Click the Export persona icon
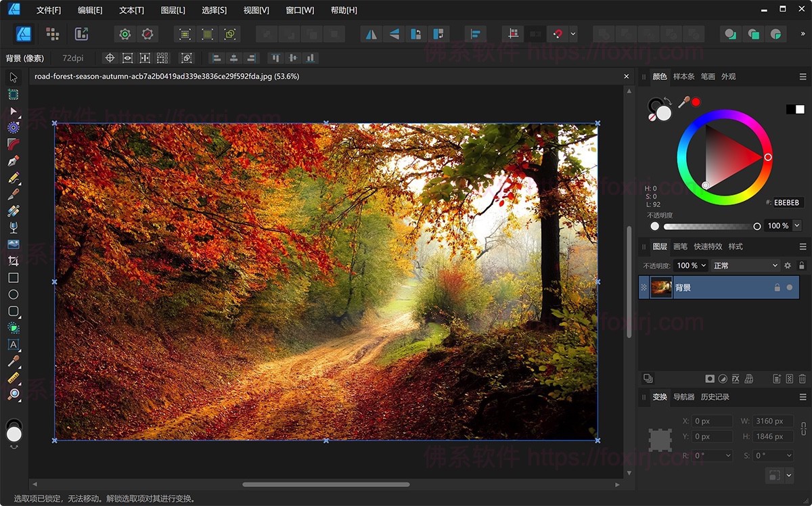 82,34
